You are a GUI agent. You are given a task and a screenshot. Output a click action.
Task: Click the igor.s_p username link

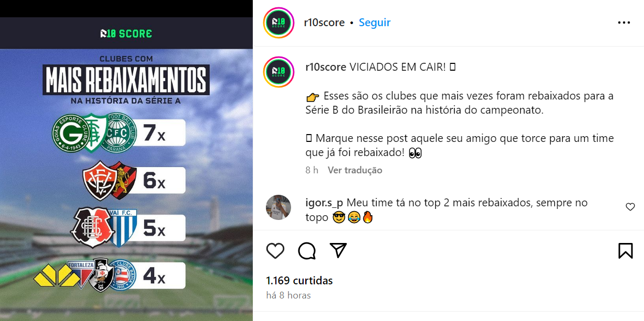click(324, 203)
